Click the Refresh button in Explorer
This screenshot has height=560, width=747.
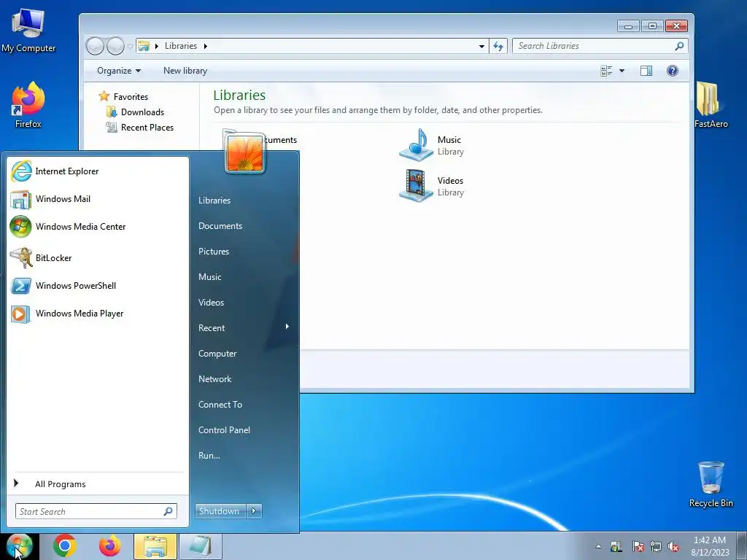(498, 46)
